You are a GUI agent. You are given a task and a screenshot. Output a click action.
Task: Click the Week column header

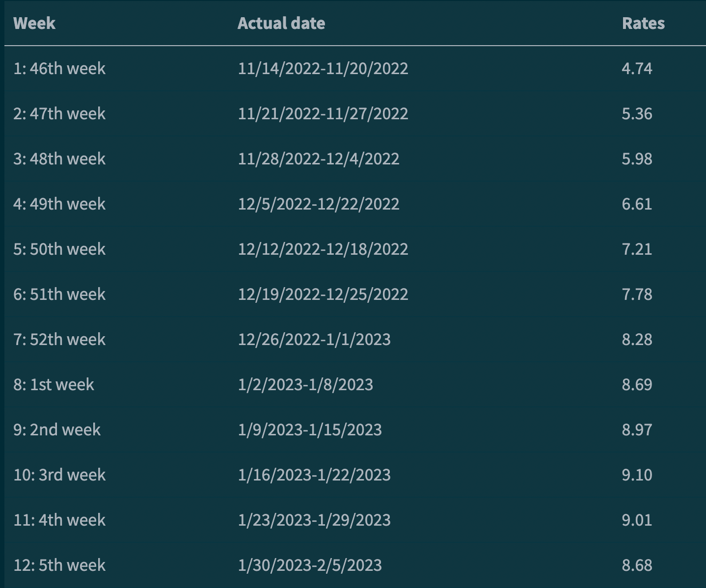point(34,23)
